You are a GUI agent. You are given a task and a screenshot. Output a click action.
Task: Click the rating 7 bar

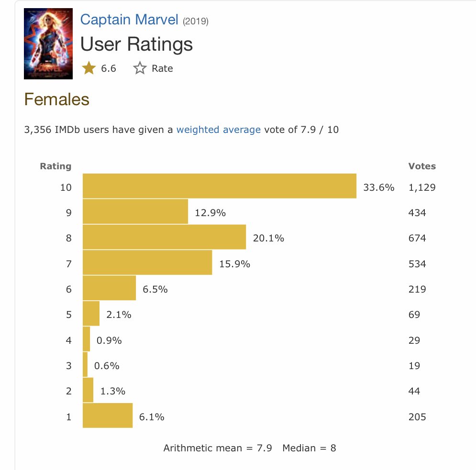coord(147,262)
